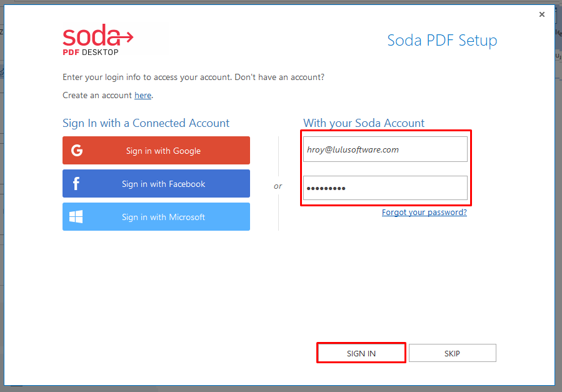Use the Sign in with Microsoft label

click(x=163, y=217)
